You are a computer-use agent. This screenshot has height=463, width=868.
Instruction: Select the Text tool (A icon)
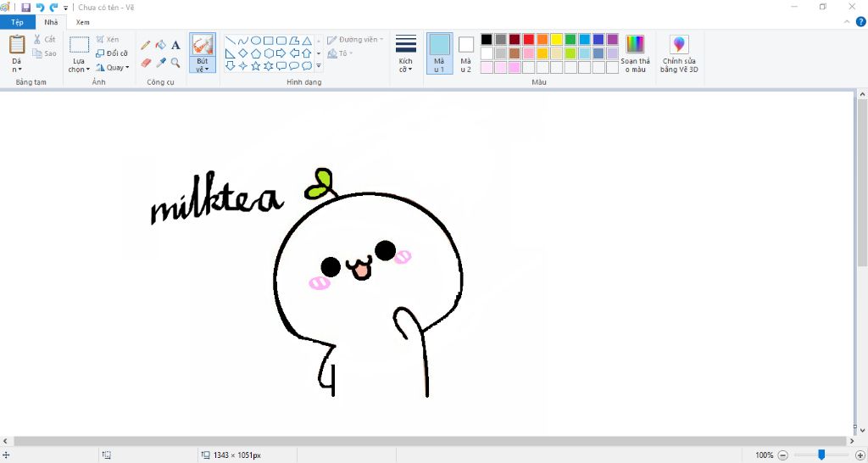175,45
